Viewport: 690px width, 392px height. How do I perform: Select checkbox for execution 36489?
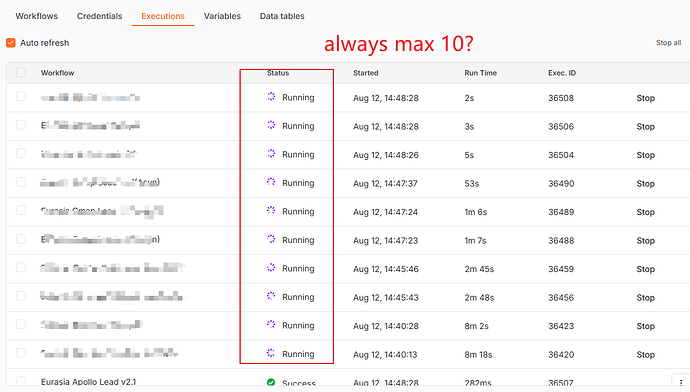point(21,210)
